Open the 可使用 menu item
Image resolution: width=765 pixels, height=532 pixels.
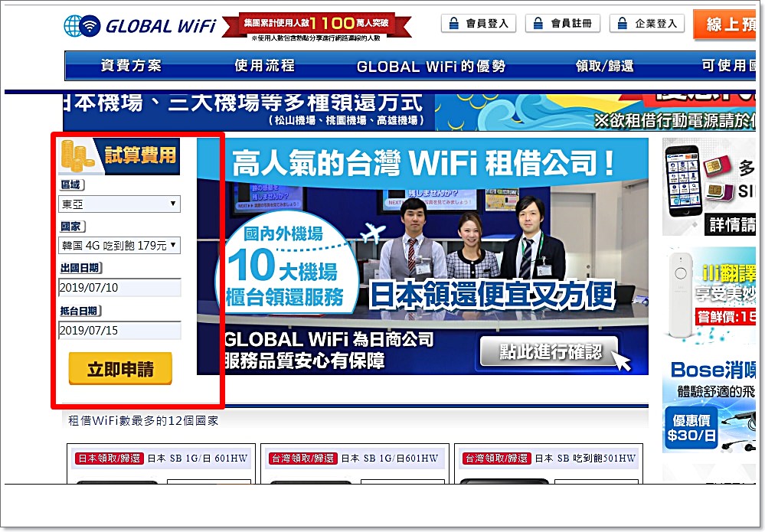tap(728, 66)
